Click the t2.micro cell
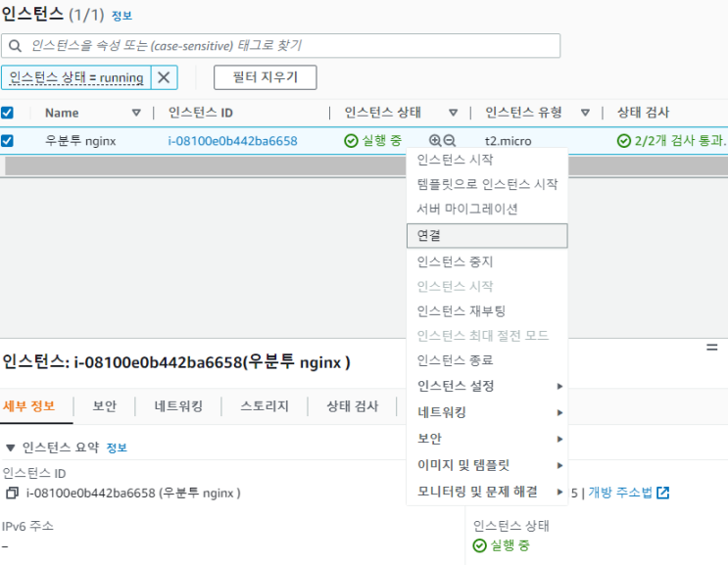The height and width of the screenshot is (565, 728). click(x=508, y=141)
